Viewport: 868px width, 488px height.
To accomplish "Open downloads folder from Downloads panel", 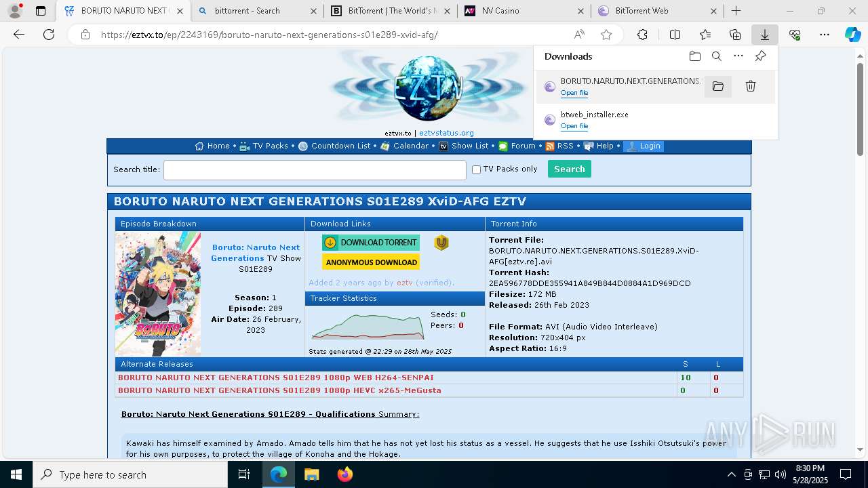I will coord(694,56).
